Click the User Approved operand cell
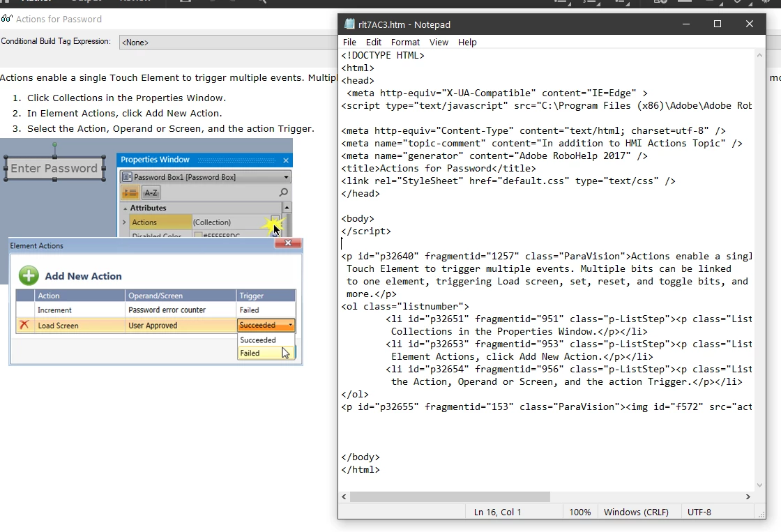Image resolution: width=781 pixels, height=532 pixels. [181, 326]
